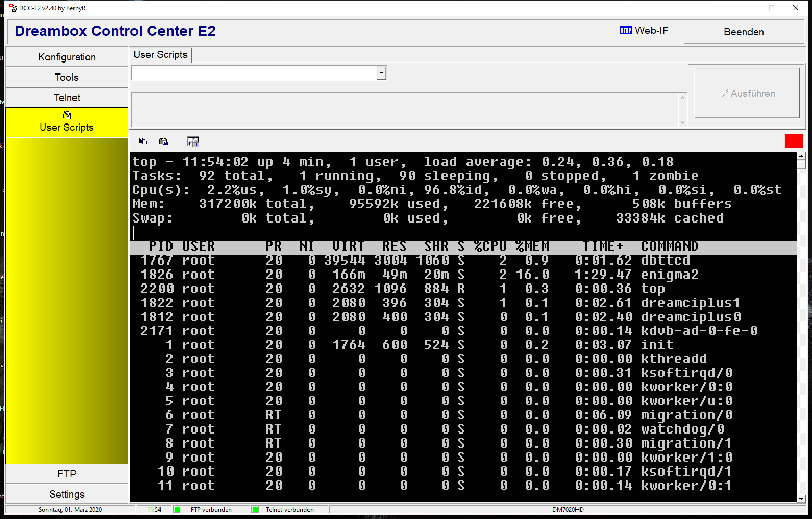Click the load average text in terminal

[548, 162]
